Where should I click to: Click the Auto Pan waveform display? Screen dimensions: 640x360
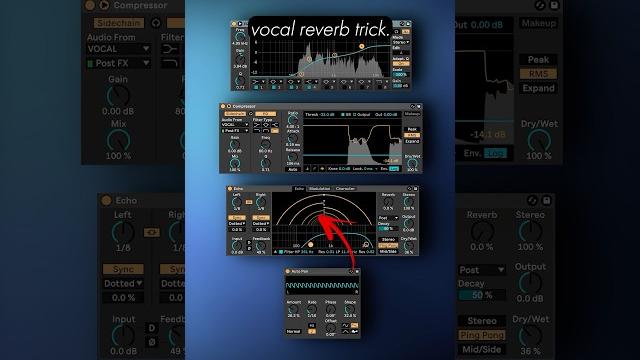click(x=322, y=286)
